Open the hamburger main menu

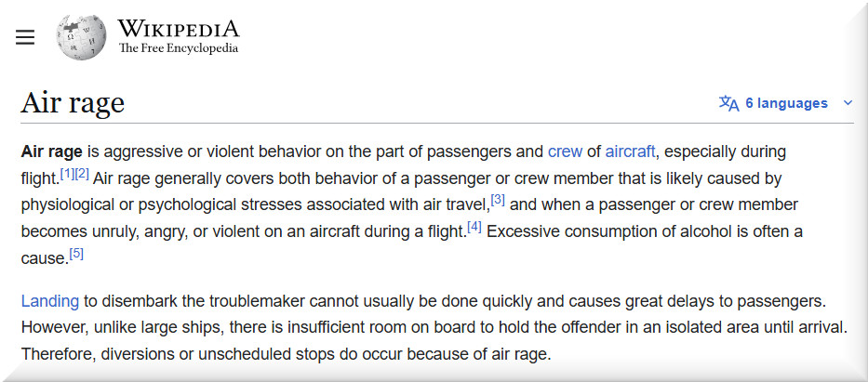coord(25,37)
